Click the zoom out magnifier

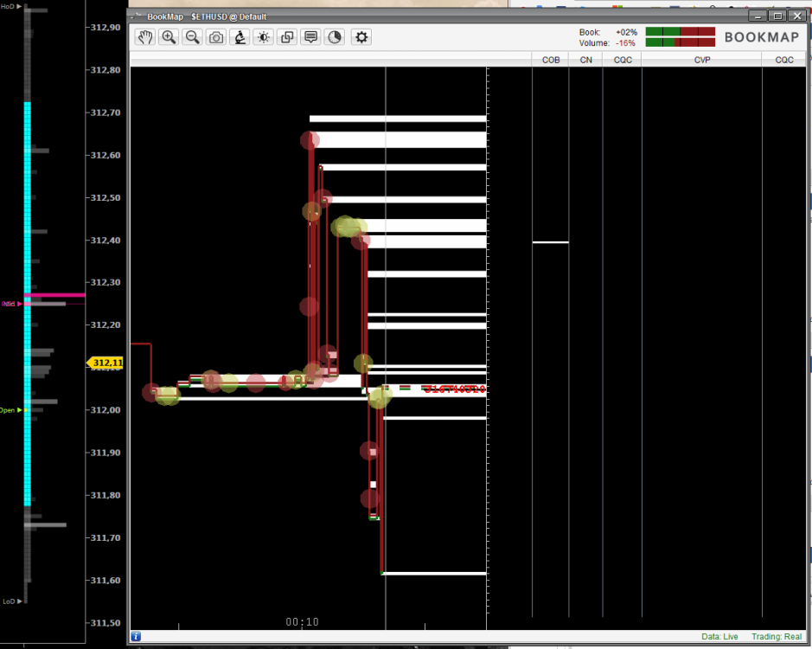click(x=192, y=37)
